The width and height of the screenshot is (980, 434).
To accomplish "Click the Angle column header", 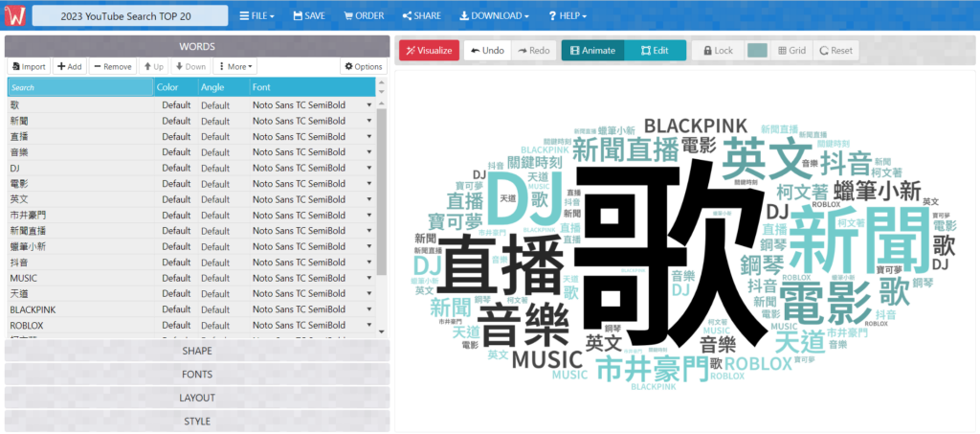I will pyautogui.click(x=224, y=87).
